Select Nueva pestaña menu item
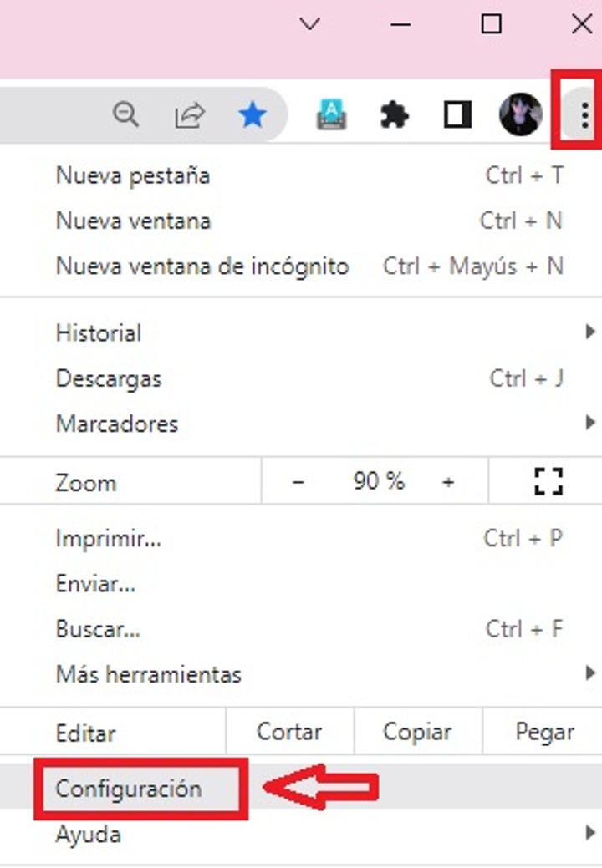Screen dimensions: 602x868 pyautogui.click(x=133, y=176)
